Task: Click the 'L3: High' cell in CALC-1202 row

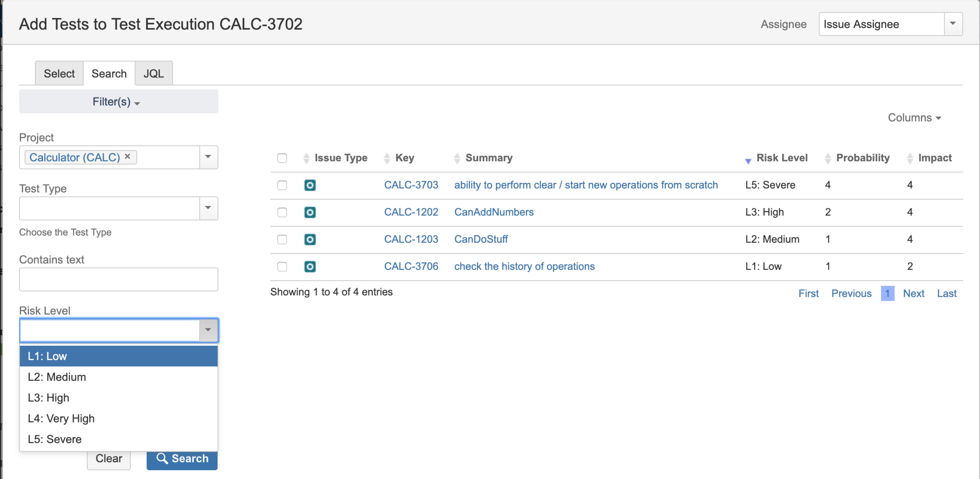Action: click(764, 212)
